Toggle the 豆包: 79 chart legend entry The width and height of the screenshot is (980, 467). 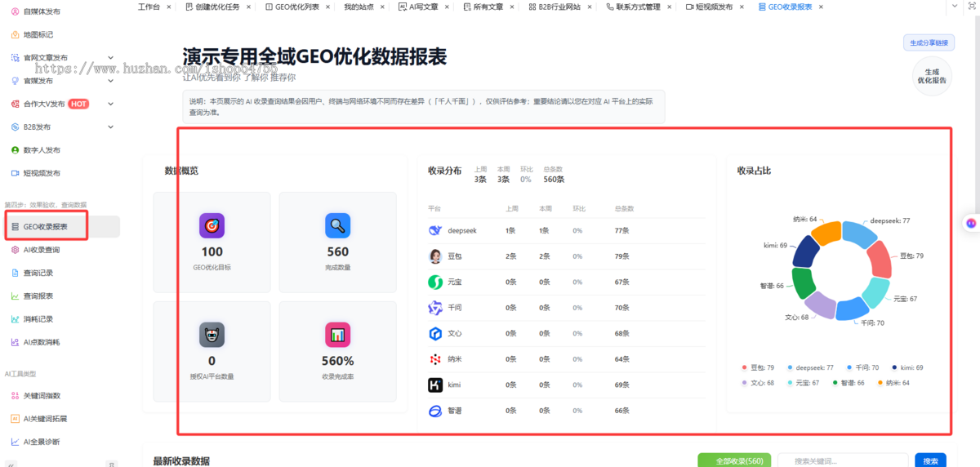[x=758, y=368]
